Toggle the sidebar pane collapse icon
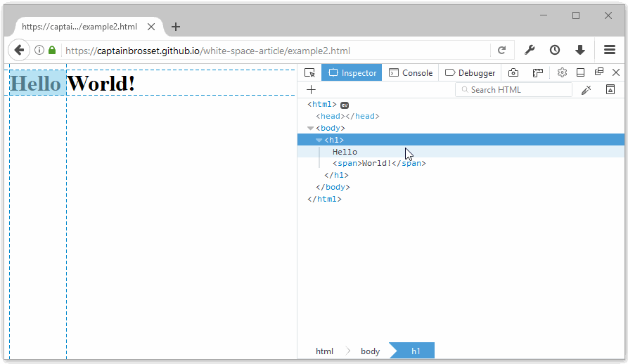Viewport: 628px width, 364px height. 610,90
